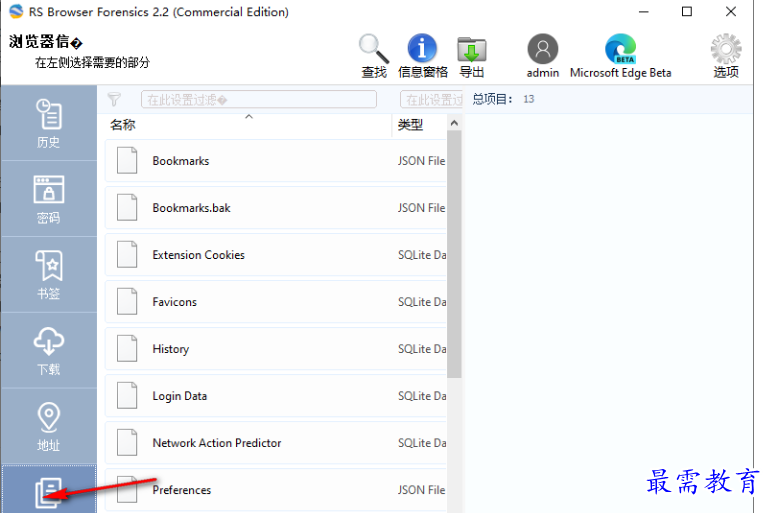Click SQLite type of Favicons
Viewport: 768px width, 513px height.
click(422, 302)
